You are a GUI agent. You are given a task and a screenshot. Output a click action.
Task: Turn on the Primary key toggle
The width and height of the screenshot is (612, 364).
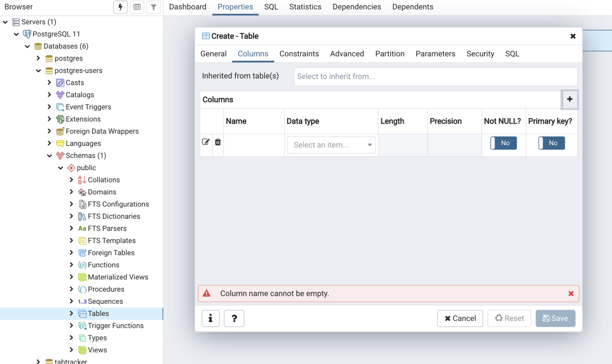[x=551, y=143]
